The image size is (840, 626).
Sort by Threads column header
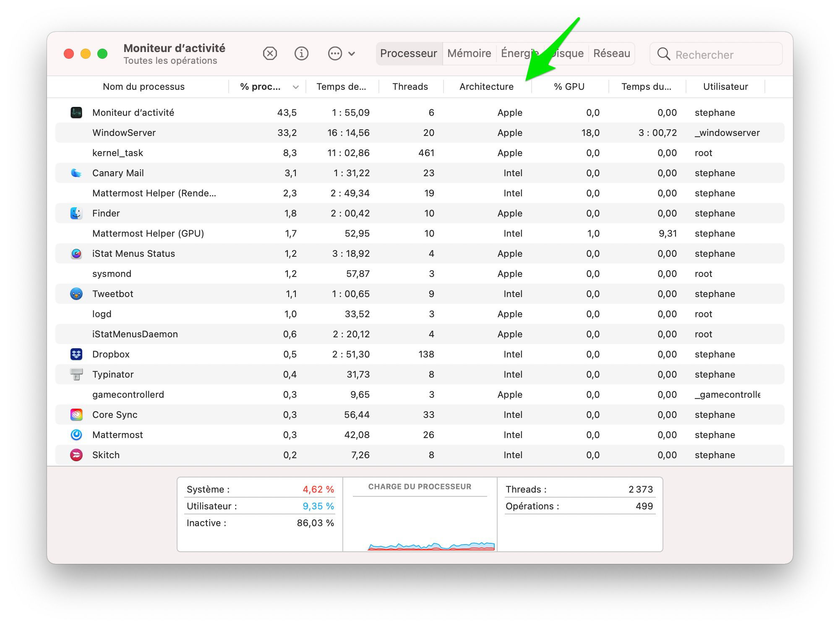[x=410, y=87]
